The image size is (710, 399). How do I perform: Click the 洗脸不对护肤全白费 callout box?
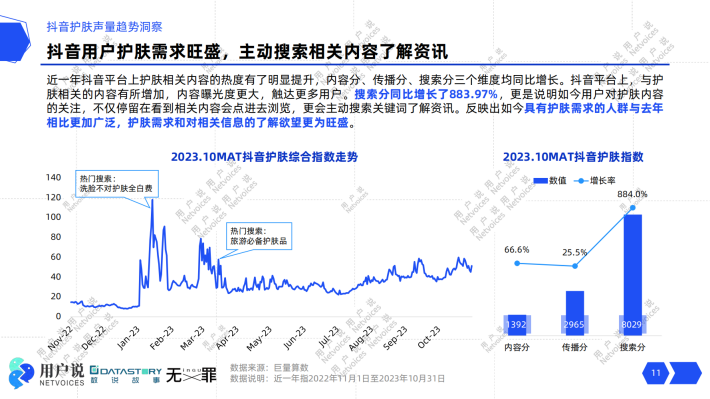coord(117,184)
